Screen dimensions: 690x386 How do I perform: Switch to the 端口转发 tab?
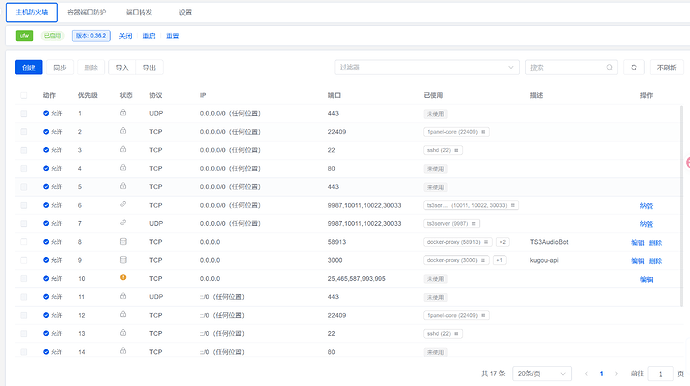[x=139, y=12]
